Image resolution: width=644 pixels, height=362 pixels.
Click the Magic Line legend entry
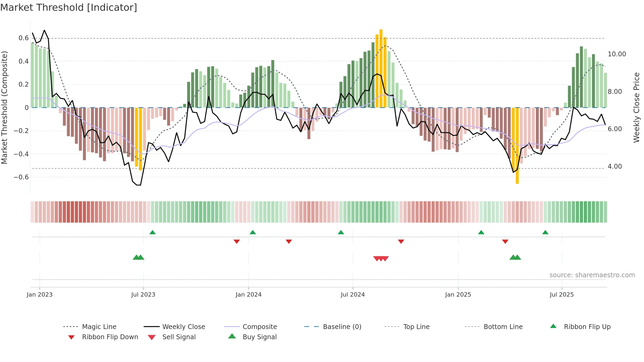click(x=90, y=327)
